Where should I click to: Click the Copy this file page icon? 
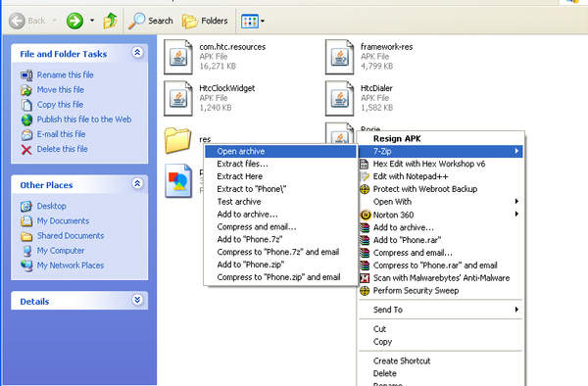[26, 105]
